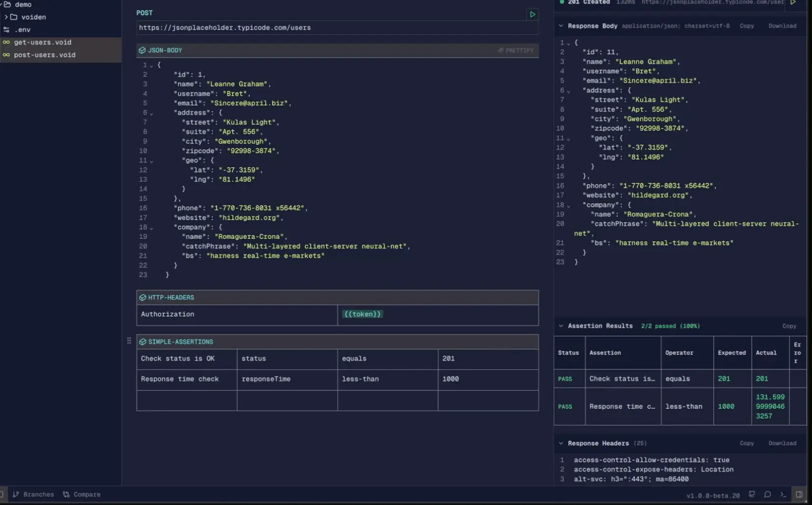Open the terminal icon in the status bar
The image size is (812, 505).
(783, 495)
